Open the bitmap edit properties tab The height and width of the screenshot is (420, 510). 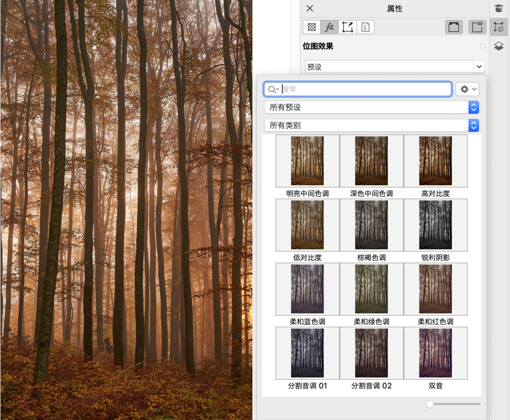(x=348, y=27)
